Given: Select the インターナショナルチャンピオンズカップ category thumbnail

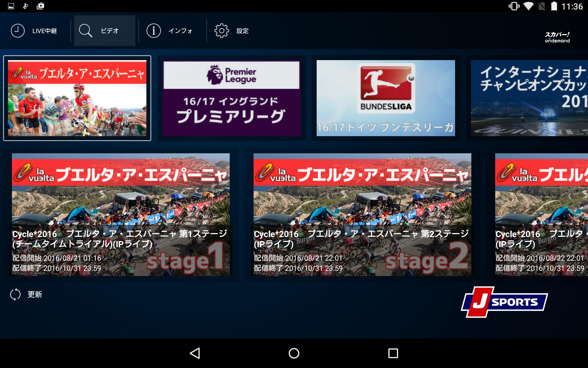Looking at the screenshot, I should [527, 98].
